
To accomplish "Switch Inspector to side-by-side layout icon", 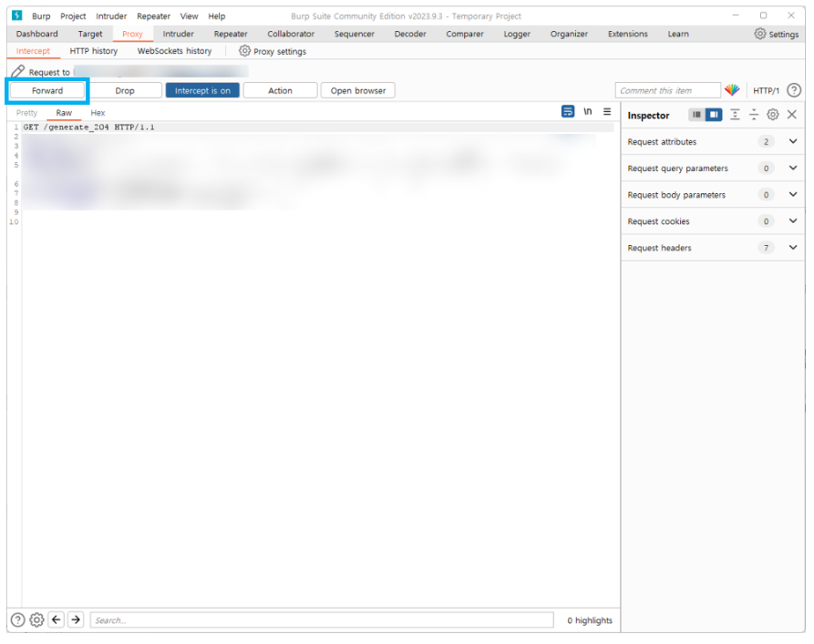I will tap(714, 115).
